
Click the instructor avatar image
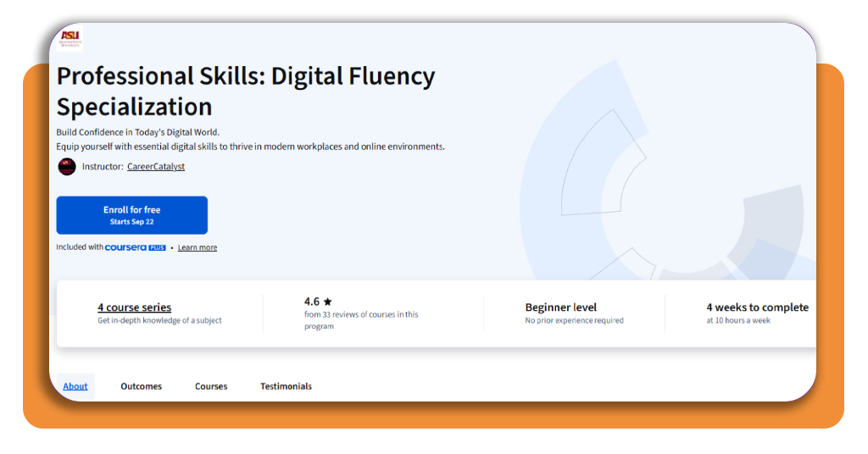pyautogui.click(x=67, y=167)
